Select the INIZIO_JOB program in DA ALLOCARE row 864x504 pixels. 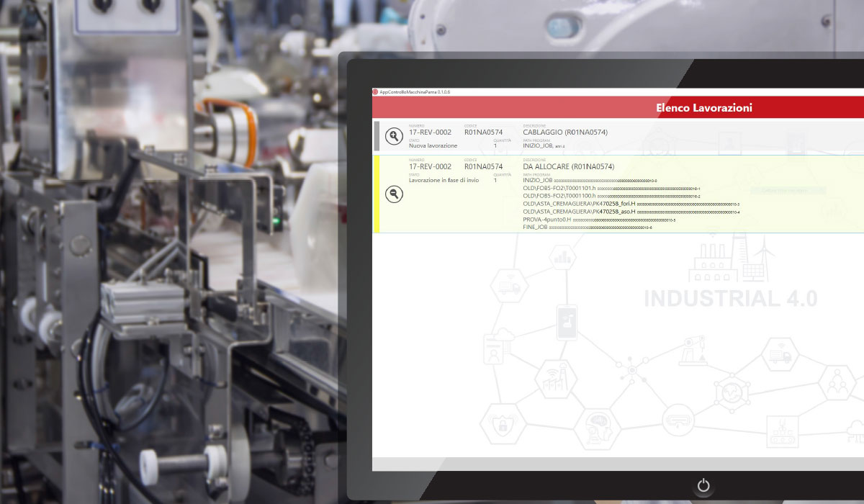point(538,180)
